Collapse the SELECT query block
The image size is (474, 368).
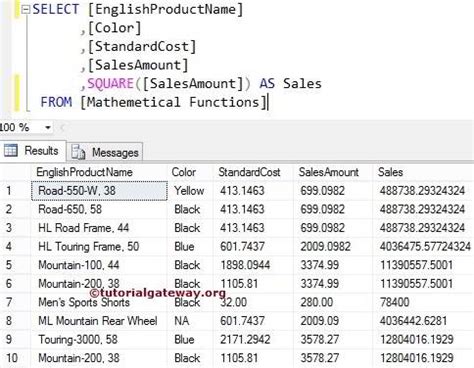click(x=25, y=10)
